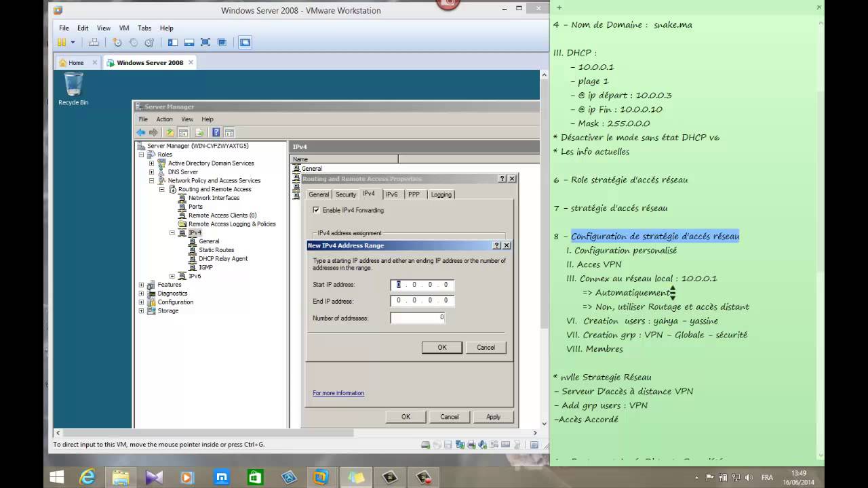
Task: Click OK in New IPv4 Address Range dialog
Action: 441,347
